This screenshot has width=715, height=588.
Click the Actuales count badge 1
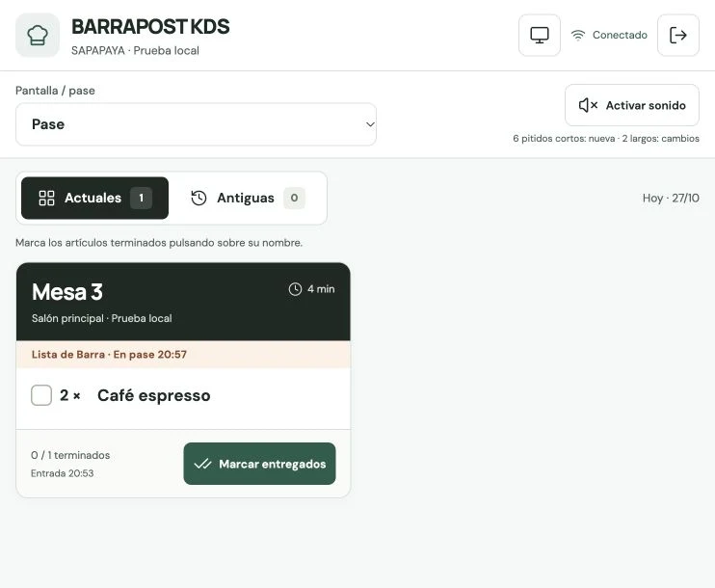(x=142, y=198)
